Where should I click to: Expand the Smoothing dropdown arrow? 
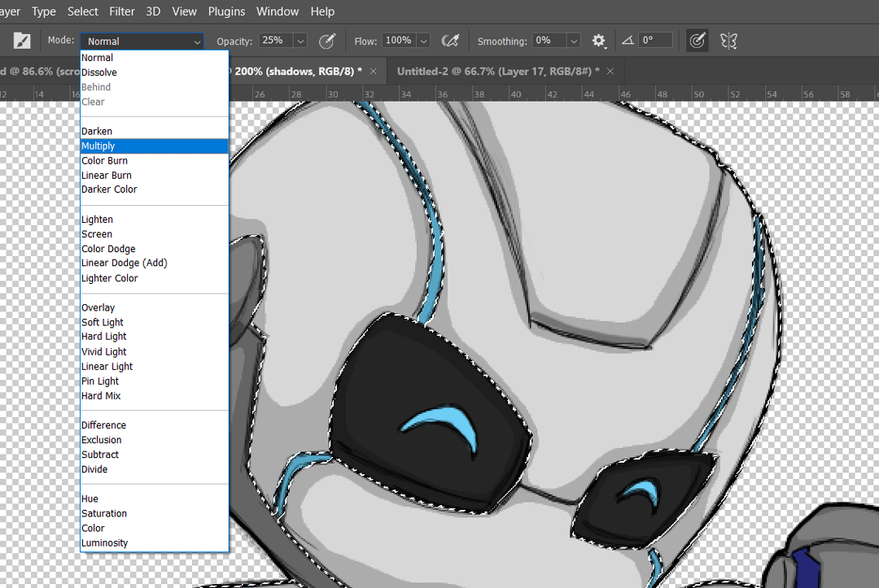(574, 41)
